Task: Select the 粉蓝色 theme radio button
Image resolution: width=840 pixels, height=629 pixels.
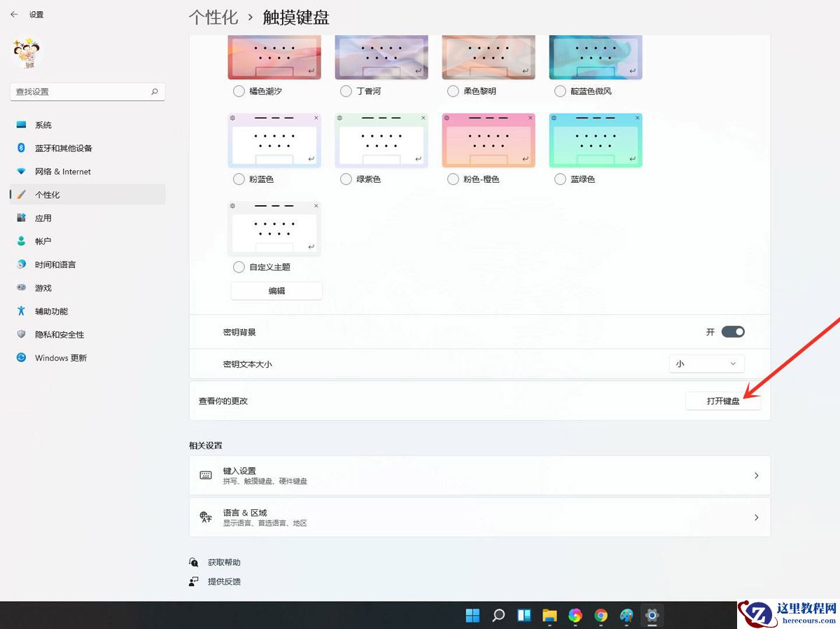Action: click(x=239, y=179)
